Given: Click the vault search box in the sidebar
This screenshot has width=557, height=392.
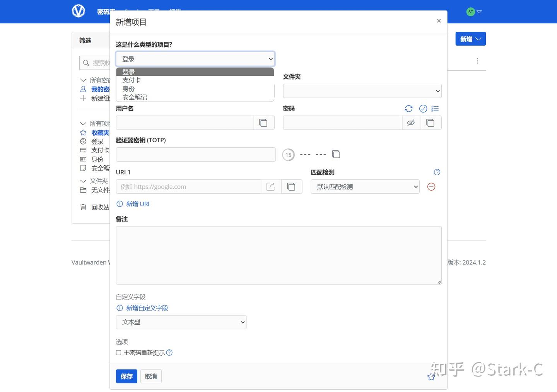Looking at the screenshot, I should click(95, 63).
